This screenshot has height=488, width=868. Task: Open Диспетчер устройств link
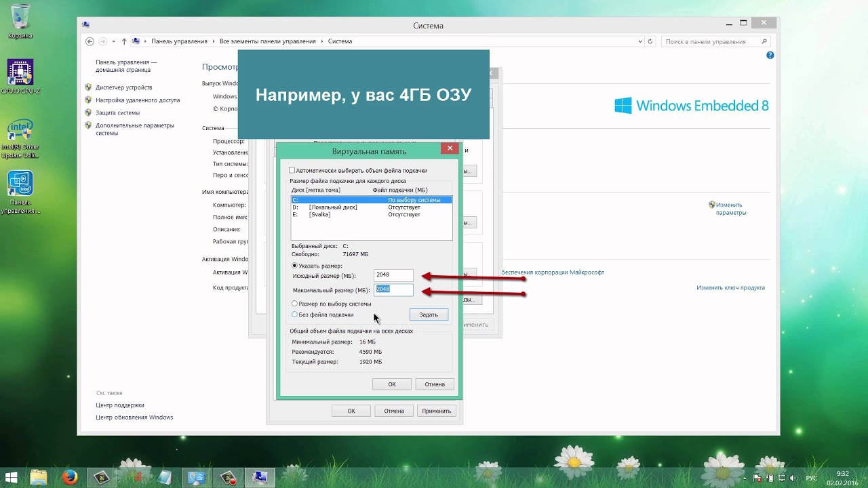pos(123,87)
